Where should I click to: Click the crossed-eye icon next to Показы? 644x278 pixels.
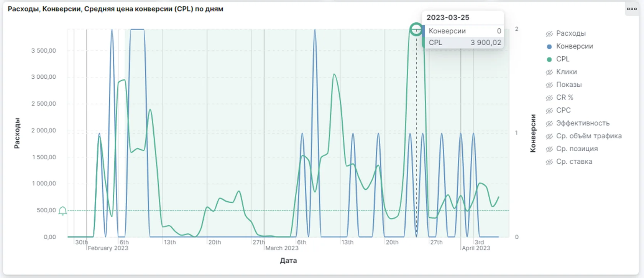coord(549,85)
